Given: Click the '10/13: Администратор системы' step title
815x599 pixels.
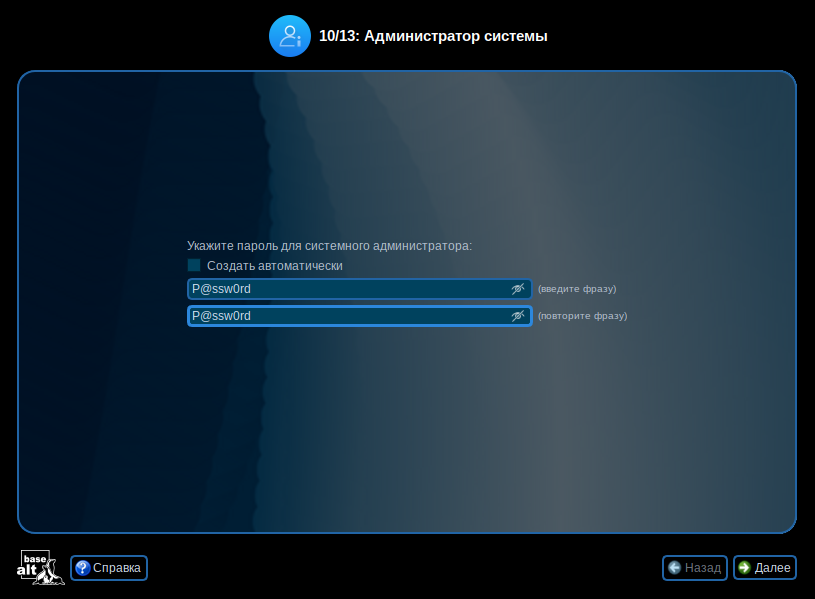Looking at the screenshot, I should (x=433, y=36).
